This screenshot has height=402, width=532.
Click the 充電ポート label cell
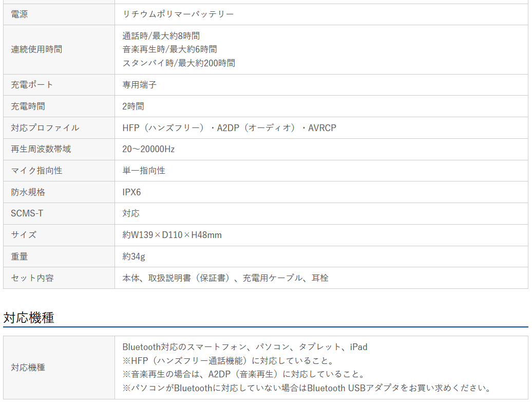(x=32, y=85)
